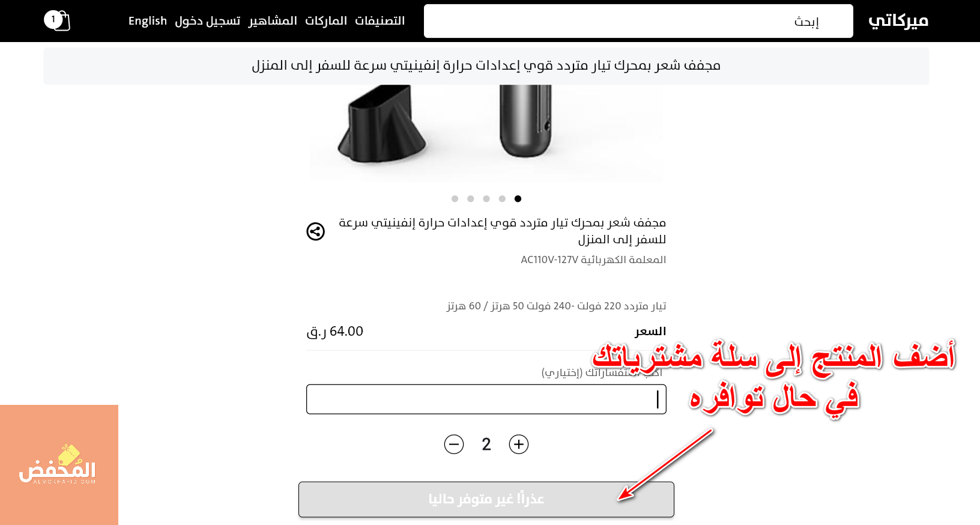The width and height of the screenshot is (980, 525).
Task: Show the first carousel image dot
Action: 455,199
